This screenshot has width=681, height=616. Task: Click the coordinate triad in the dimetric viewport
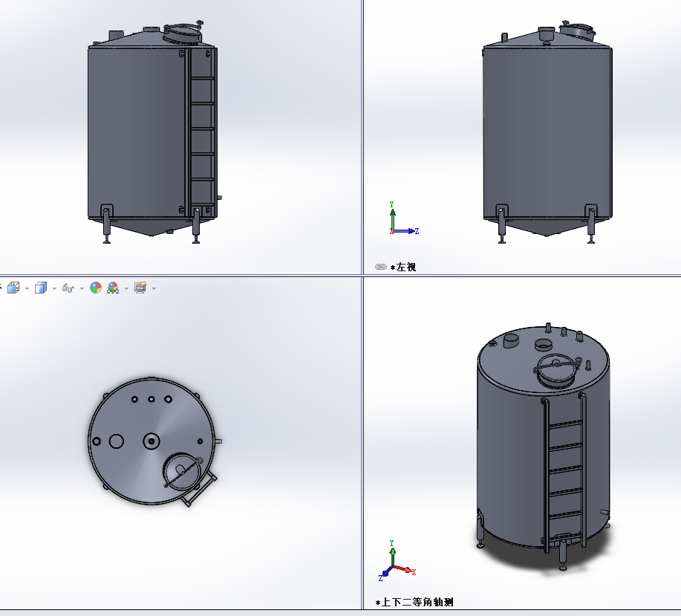(397, 560)
